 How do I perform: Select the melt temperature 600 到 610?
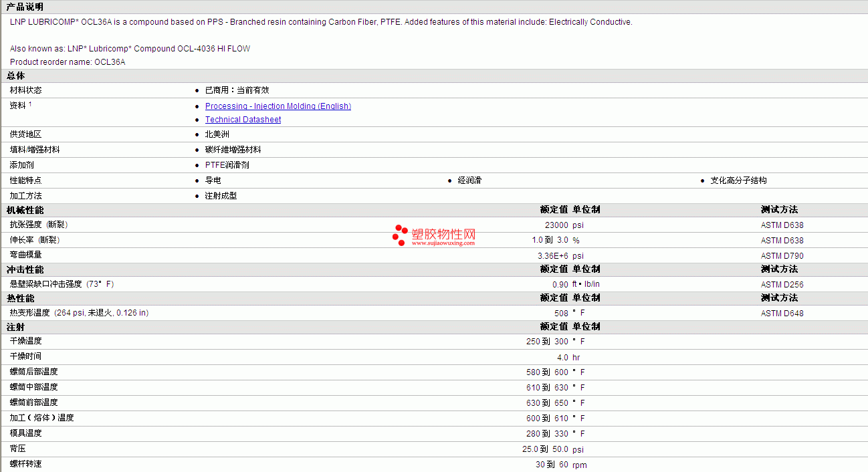tap(547, 419)
